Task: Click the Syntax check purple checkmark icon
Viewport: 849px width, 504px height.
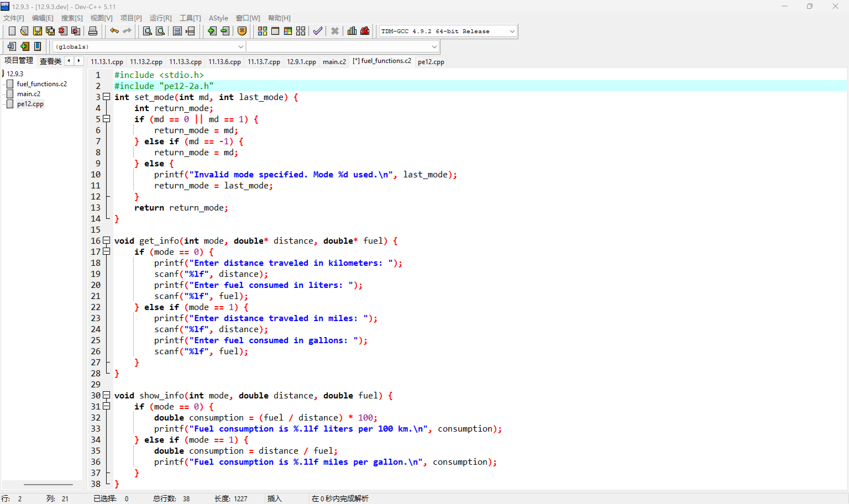Action: pos(318,31)
